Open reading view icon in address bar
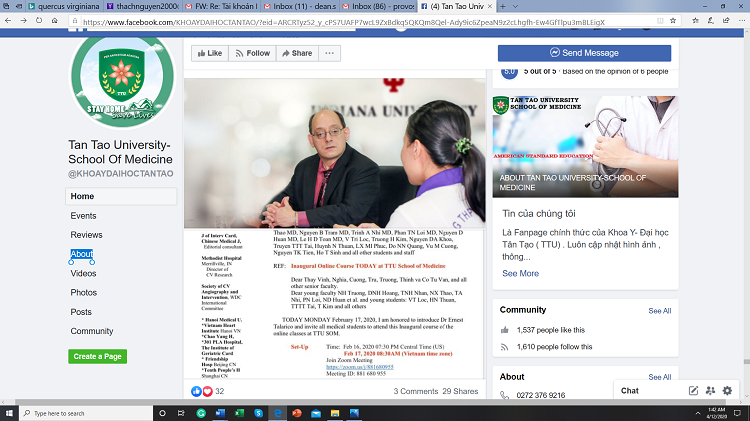Viewport: 750px width, 421px height. point(660,21)
